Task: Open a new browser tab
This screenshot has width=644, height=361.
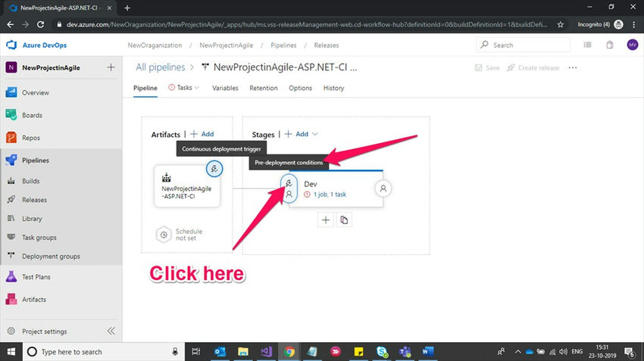Action: (x=127, y=8)
